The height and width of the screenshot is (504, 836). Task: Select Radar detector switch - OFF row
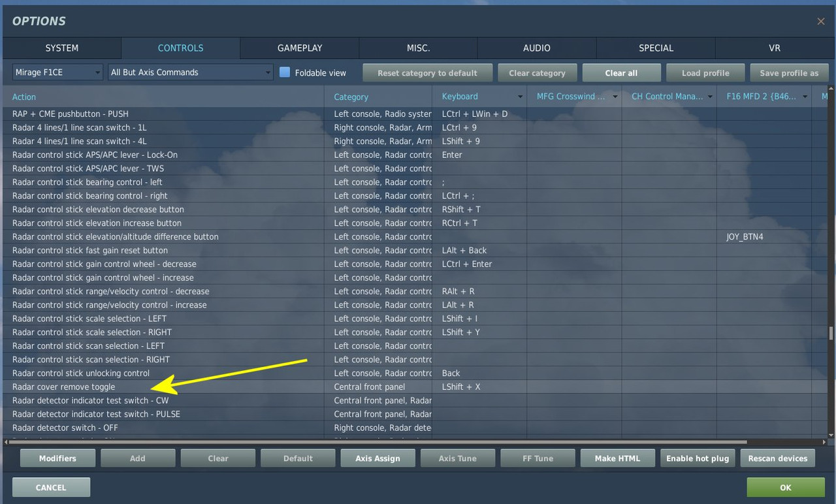pyautogui.click(x=415, y=428)
